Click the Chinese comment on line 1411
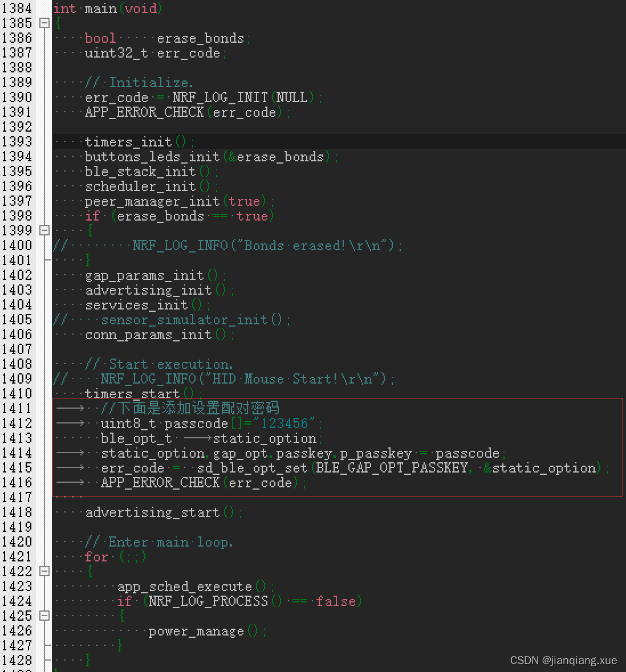Screen dimensions: 626x672 click(x=190, y=408)
